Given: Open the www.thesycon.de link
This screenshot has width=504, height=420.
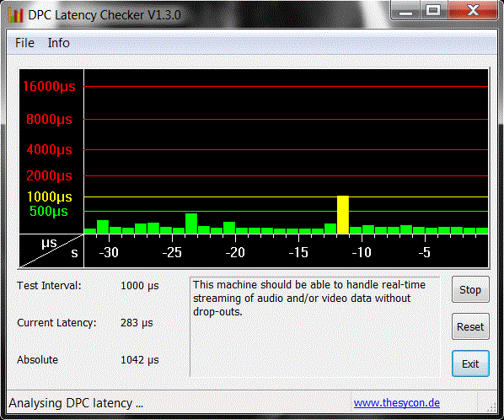Looking at the screenshot, I should 397,402.
